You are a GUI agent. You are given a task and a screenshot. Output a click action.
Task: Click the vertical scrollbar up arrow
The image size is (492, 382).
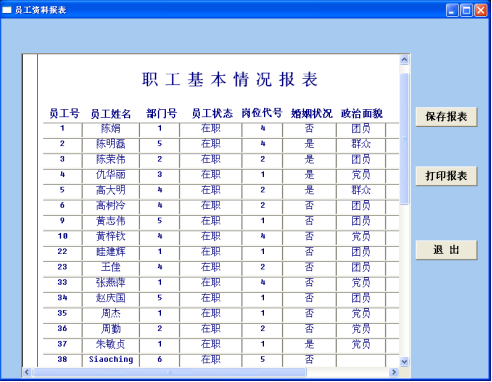tap(404, 59)
